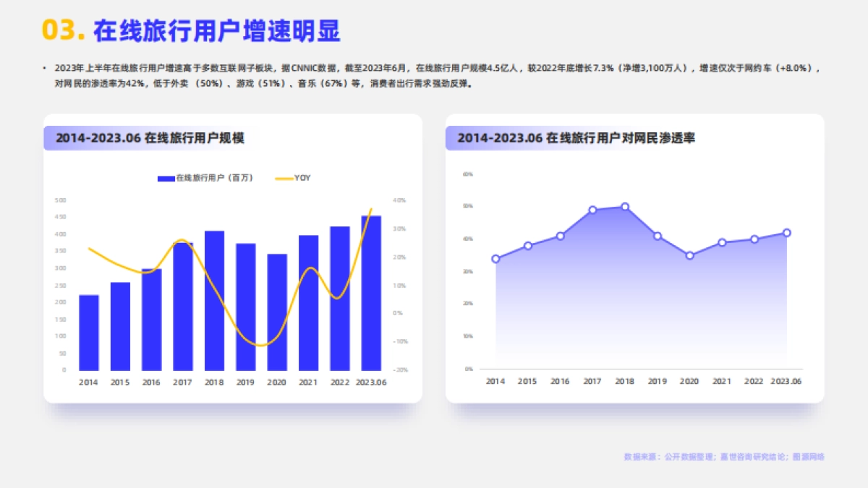Click the tallest bar for year 2018
Screen dimensions: 868x488
coord(213,300)
